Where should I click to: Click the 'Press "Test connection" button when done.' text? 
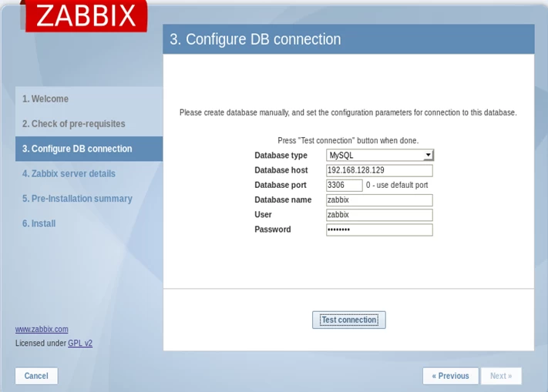[x=348, y=141]
